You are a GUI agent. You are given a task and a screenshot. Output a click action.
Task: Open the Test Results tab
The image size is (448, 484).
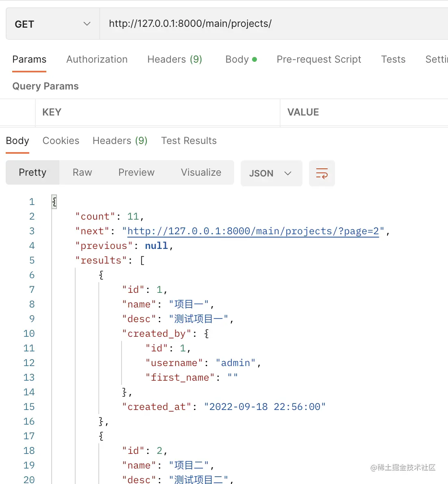coord(189,141)
